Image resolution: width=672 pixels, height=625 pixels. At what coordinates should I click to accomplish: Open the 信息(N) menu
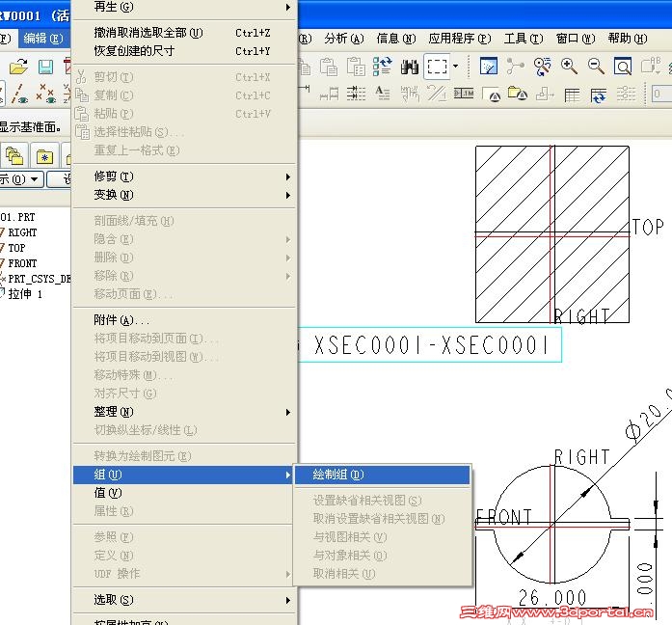coord(396,39)
